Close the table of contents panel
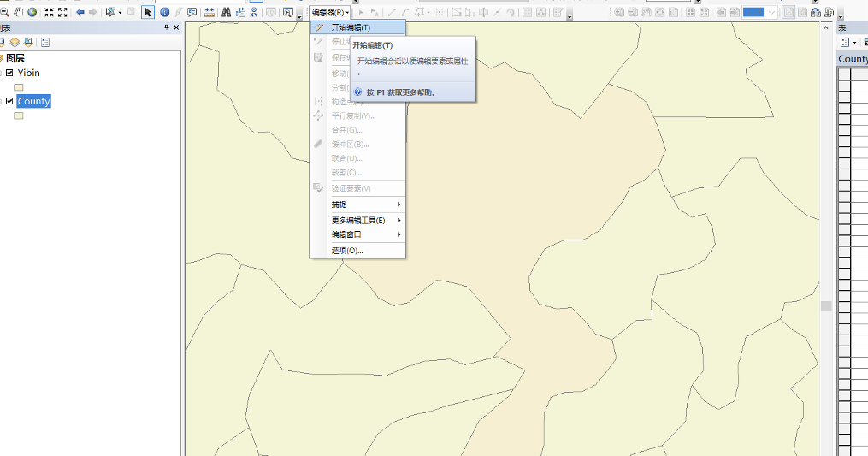868x456 pixels. (176, 28)
